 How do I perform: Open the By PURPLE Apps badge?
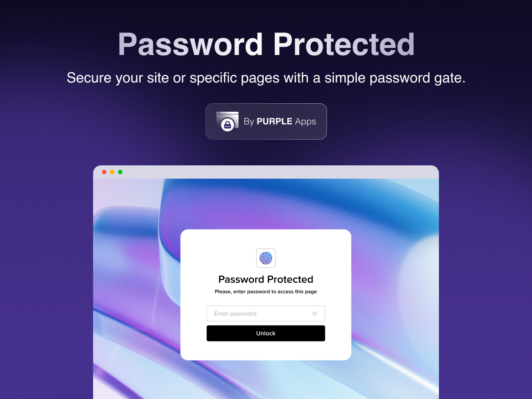coord(266,121)
